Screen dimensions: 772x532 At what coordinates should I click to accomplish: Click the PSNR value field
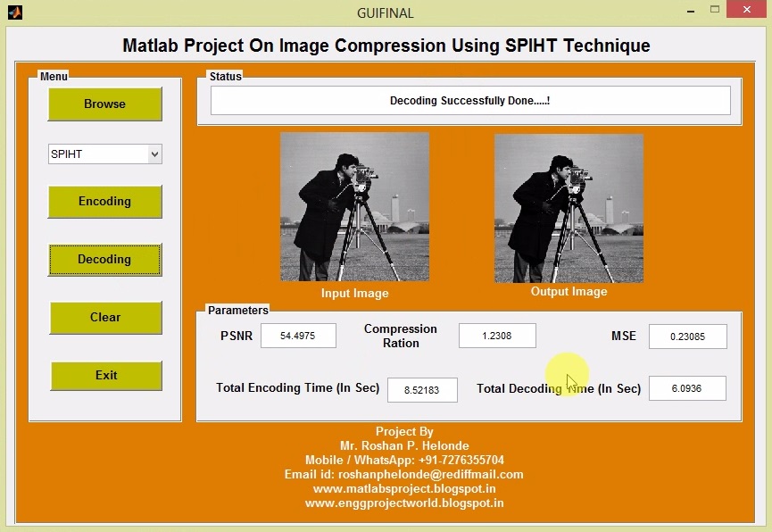pyautogui.click(x=298, y=336)
